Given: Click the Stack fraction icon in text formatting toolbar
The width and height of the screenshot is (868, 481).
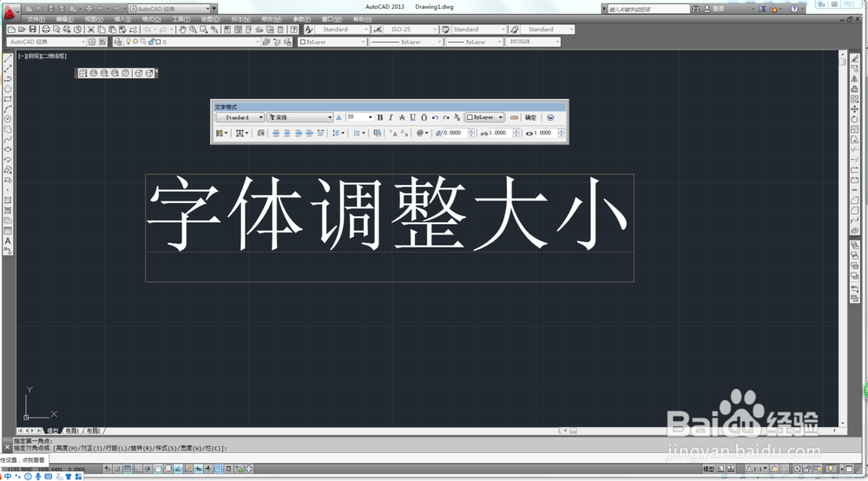Looking at the screenshot, I should tap(457, 117).
